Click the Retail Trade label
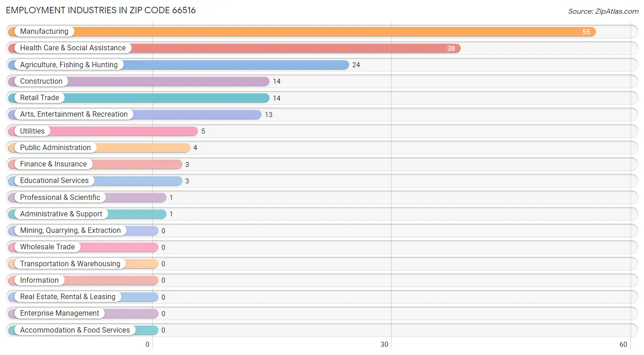This screenshot has height=355, width=644. [x=39, y=98]
